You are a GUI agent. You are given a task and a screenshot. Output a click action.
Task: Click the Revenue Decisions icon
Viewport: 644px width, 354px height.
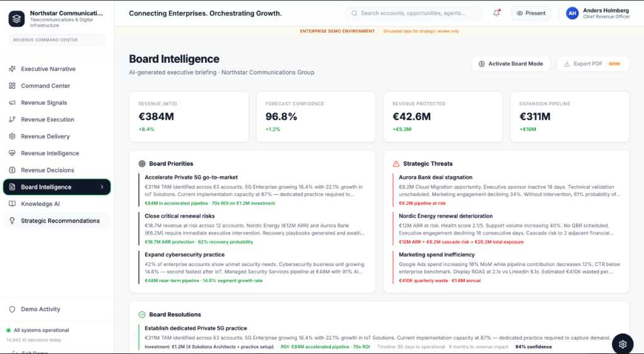click(x=13, y=170)
